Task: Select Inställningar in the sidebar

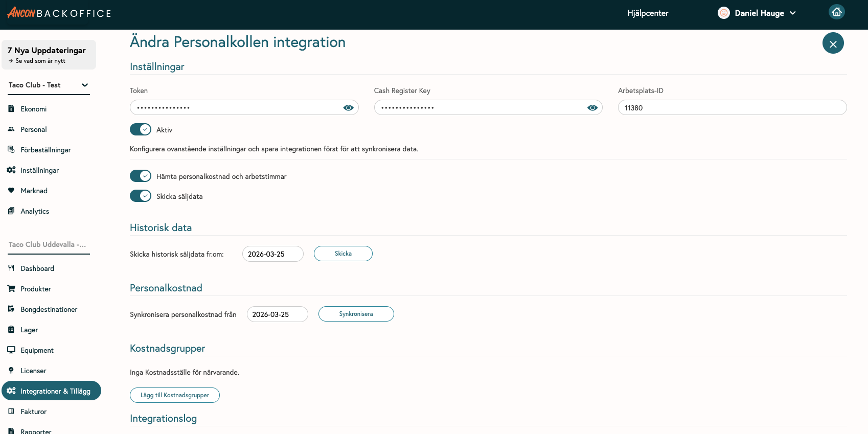Action: point(40,170)
